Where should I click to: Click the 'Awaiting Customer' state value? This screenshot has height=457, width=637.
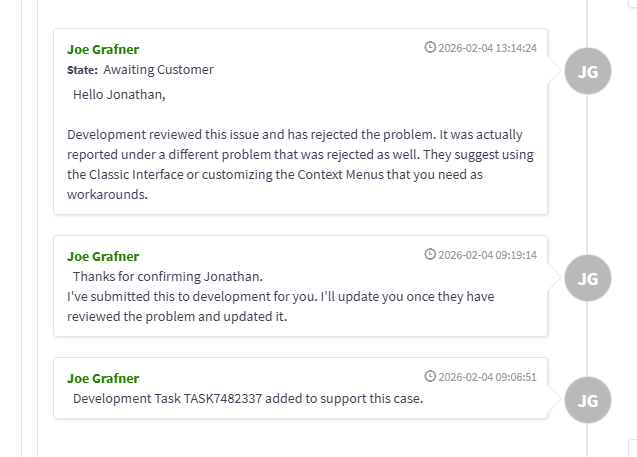point(158,70)
